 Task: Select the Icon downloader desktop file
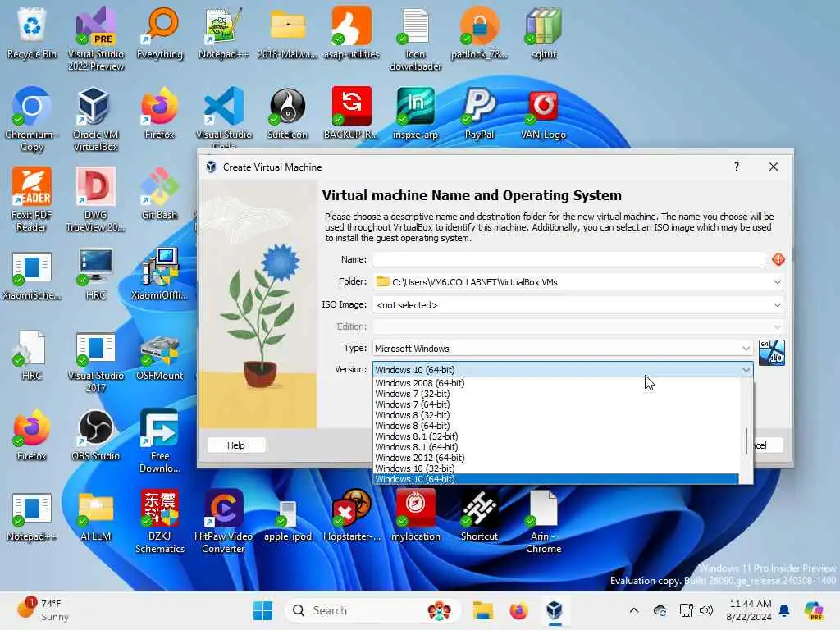click(x=415, y=39)
